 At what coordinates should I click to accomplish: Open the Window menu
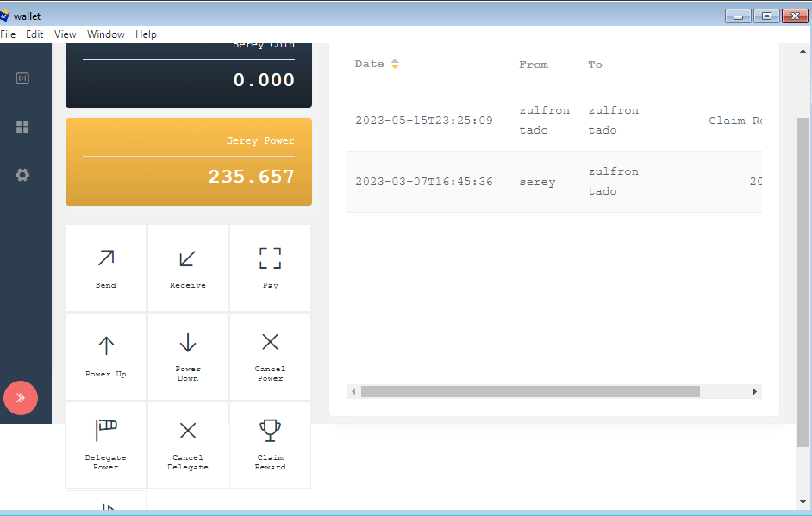click(x=106, y=34)
